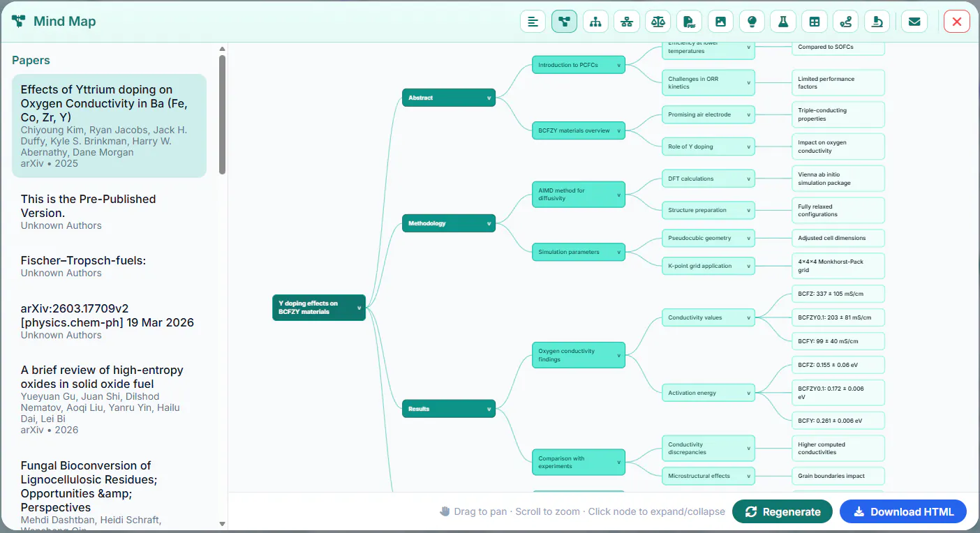Open the PDF file icon
Image resolution: width=980 pixels, height=533 pixels.
[689, 22]
